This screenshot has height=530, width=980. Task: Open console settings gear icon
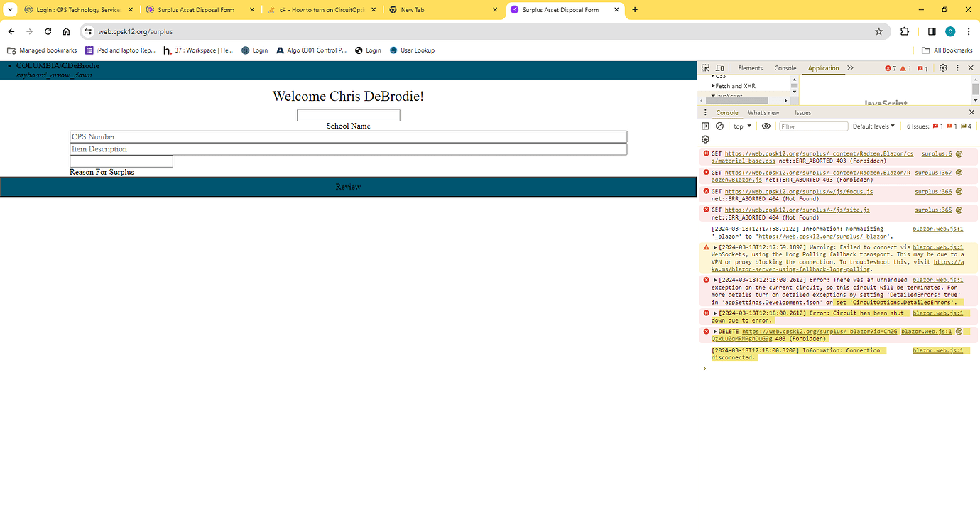coord(705,139)
